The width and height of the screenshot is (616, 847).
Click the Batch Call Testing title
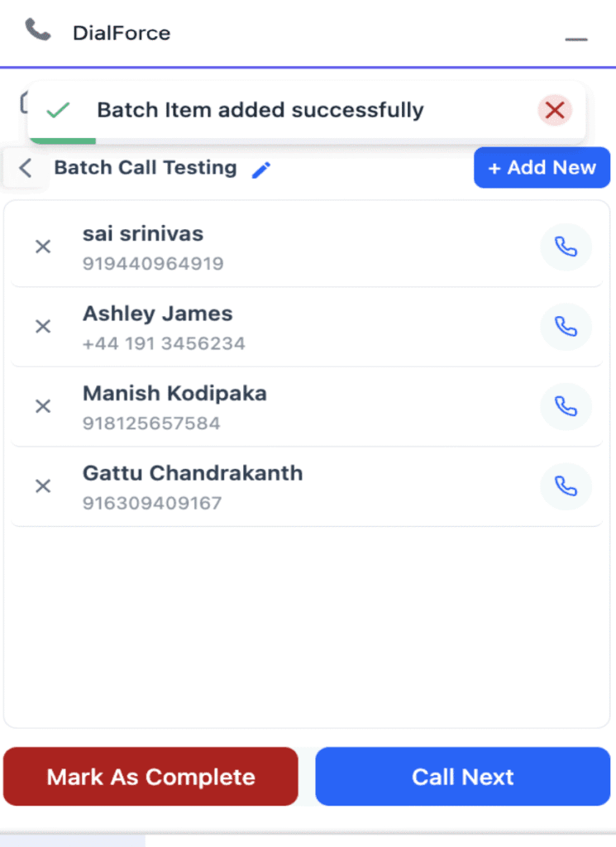click(x=146, y=168)
